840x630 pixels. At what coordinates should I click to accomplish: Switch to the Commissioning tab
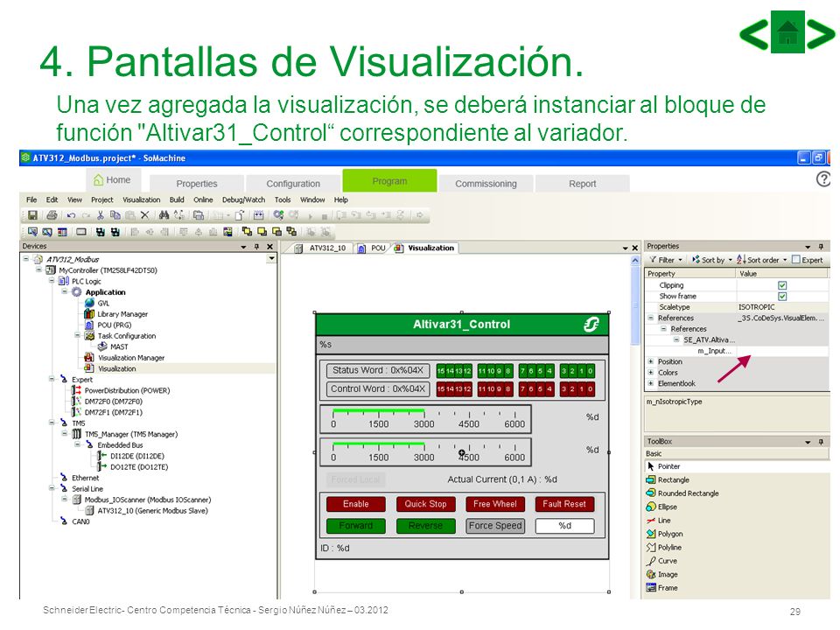486,183
